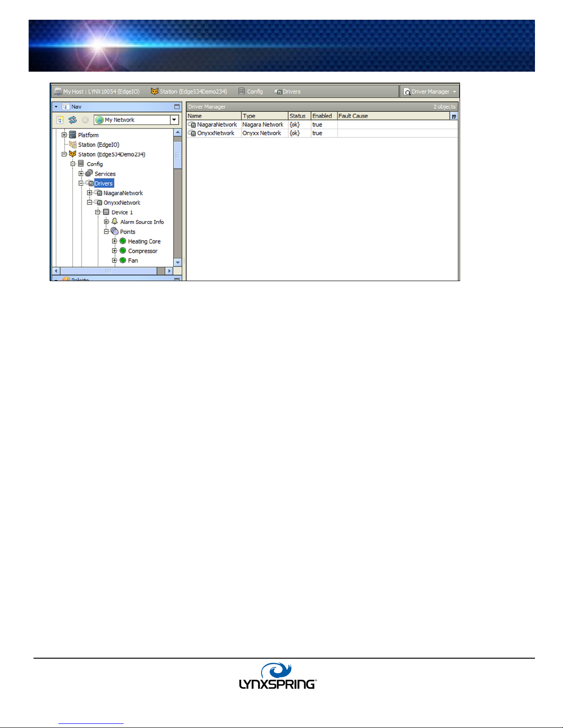
Task: Go to Config in the breadcrumb bar
Action: (251, 92)
